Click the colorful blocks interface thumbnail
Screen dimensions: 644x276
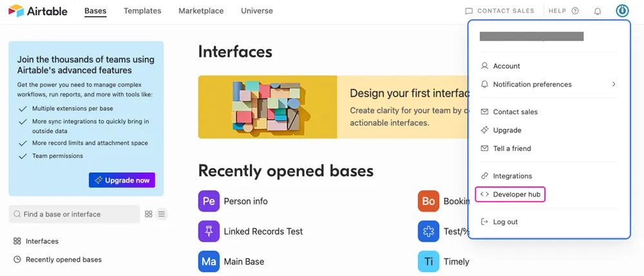[267, 107]
